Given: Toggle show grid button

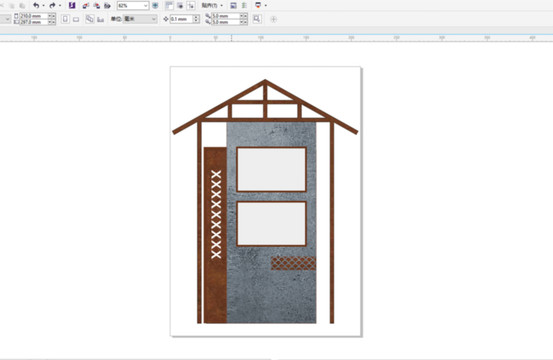Looking at the screenshot, I should [180, 5].
